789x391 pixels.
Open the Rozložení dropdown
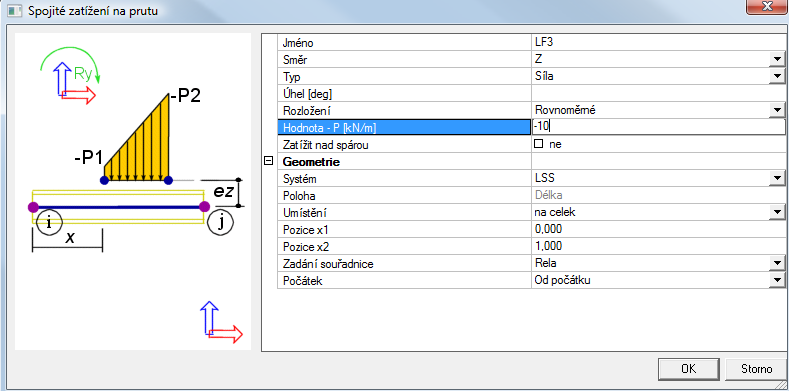[778, 110]
